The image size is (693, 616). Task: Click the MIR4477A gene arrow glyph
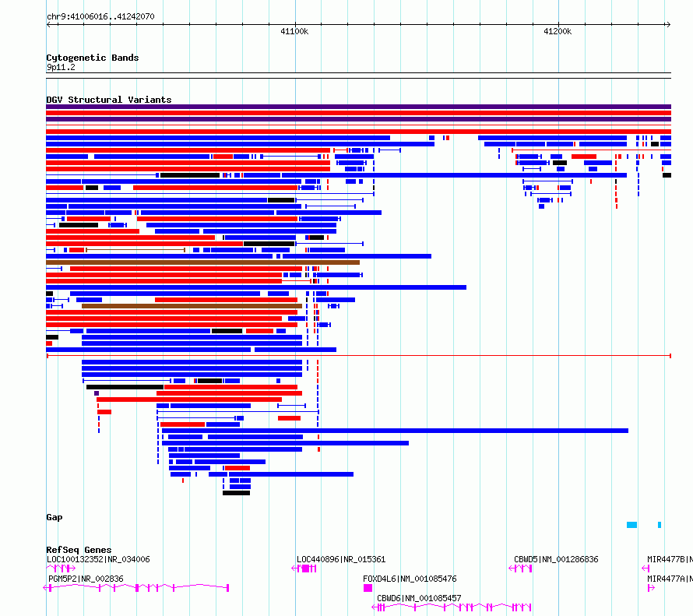[x=651, y=588]
